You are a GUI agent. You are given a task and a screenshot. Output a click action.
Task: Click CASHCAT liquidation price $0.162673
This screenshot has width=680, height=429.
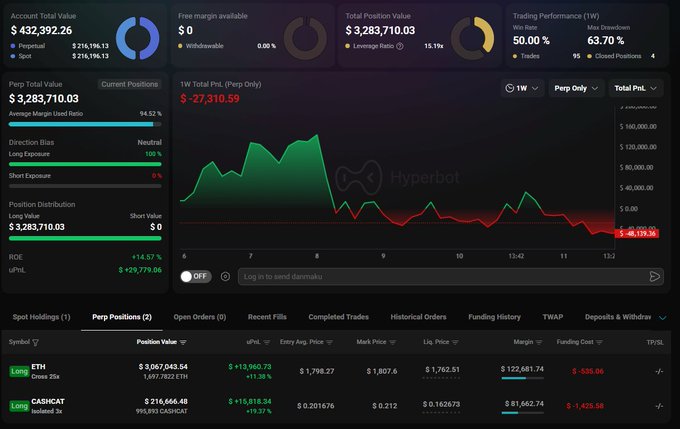(x=441, y=404)
